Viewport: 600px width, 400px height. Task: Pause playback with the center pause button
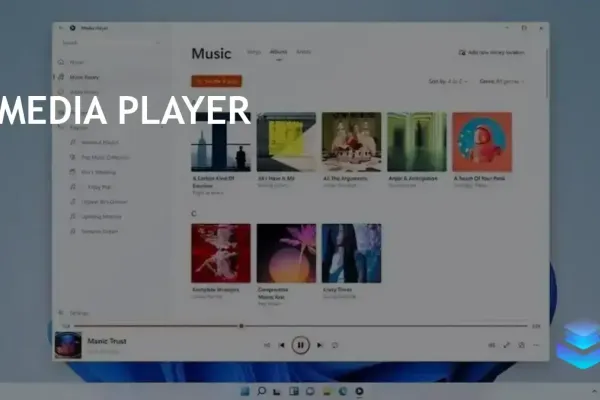(x=300, y=345)
